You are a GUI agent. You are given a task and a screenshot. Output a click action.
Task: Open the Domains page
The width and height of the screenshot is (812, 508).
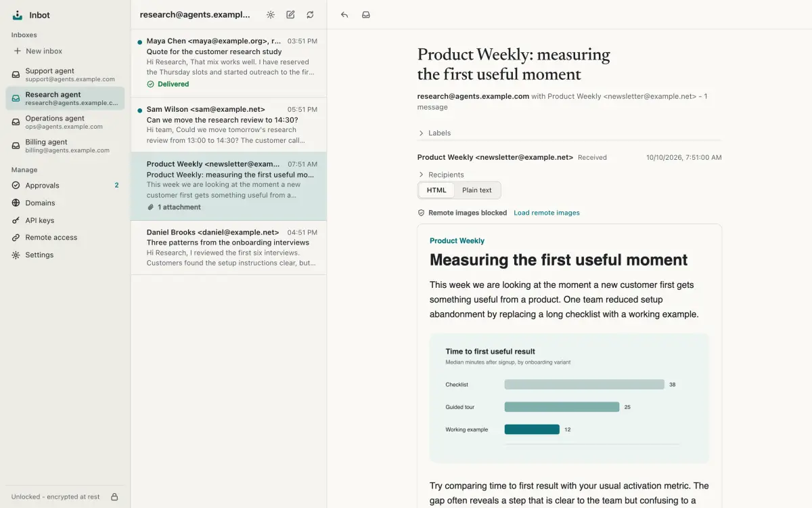click(x=65, y=203)
